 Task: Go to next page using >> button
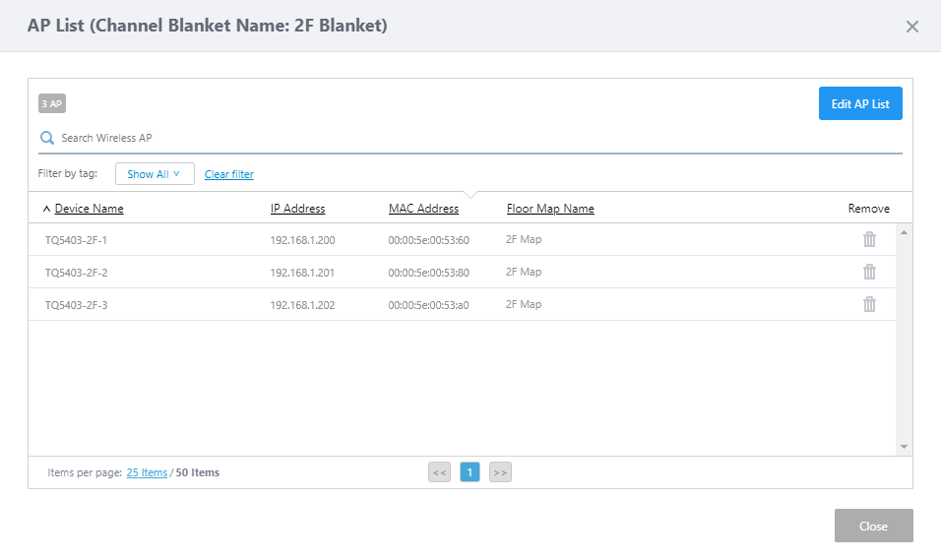500,472
